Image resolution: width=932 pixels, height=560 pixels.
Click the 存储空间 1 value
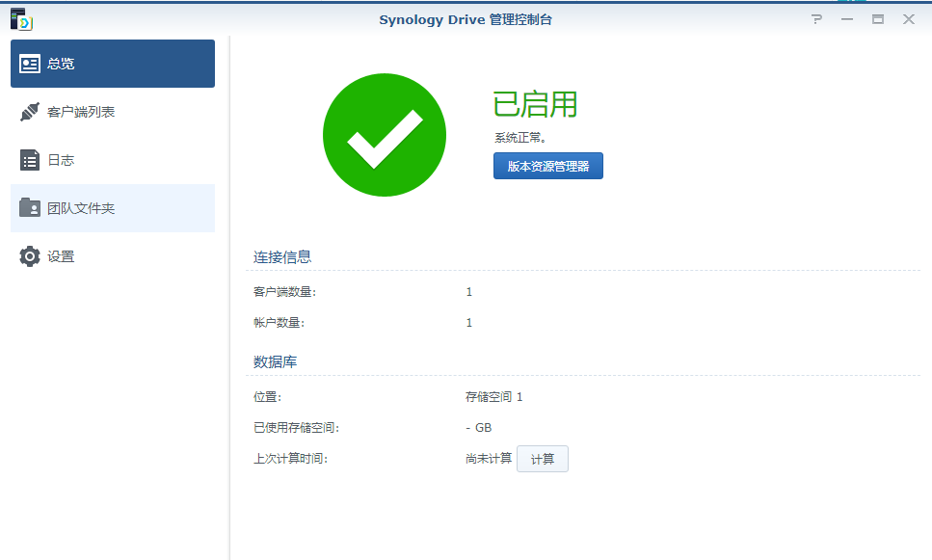coord(493,396)
